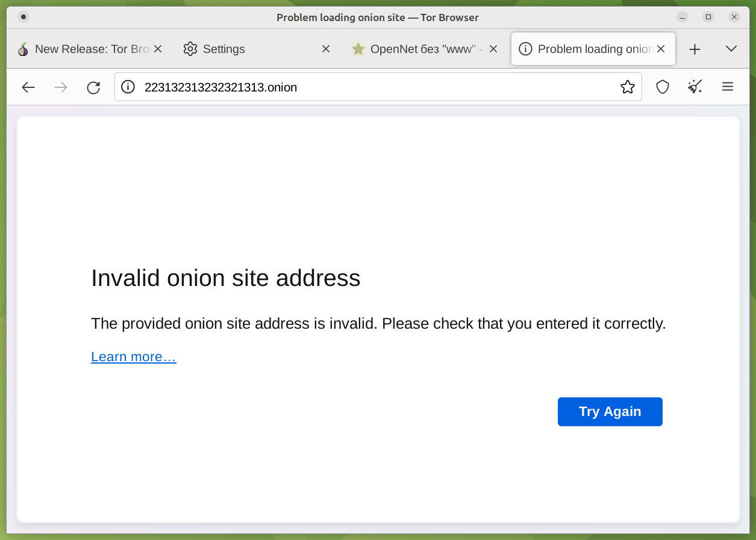Expand the list all tabs chevron
Screen dimensions: 756x540
click(x=731, y=49)
